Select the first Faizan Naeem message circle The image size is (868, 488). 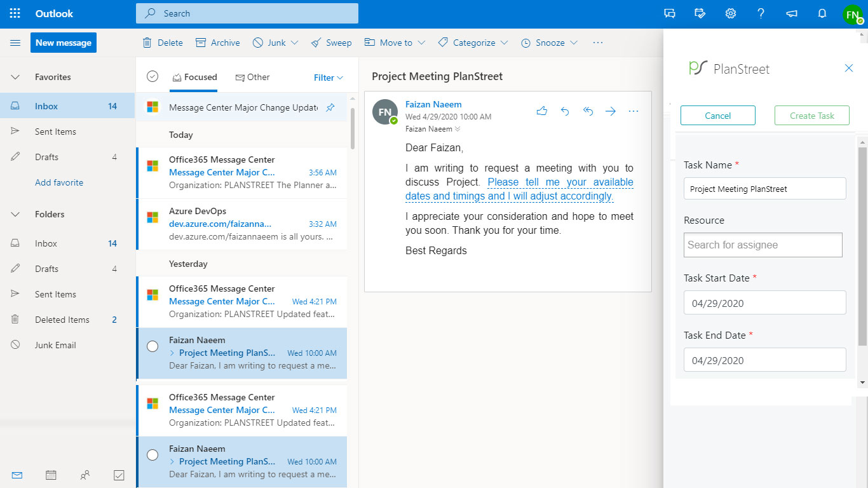pos(153,346)
